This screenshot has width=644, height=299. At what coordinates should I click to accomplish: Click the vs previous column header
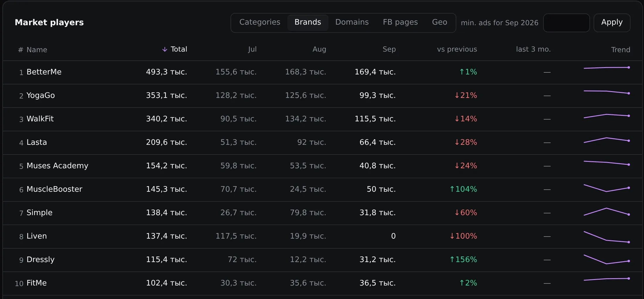tap(457, 49)
